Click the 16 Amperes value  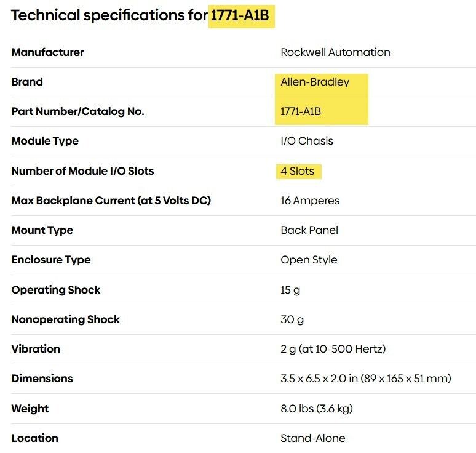(310, 201)
